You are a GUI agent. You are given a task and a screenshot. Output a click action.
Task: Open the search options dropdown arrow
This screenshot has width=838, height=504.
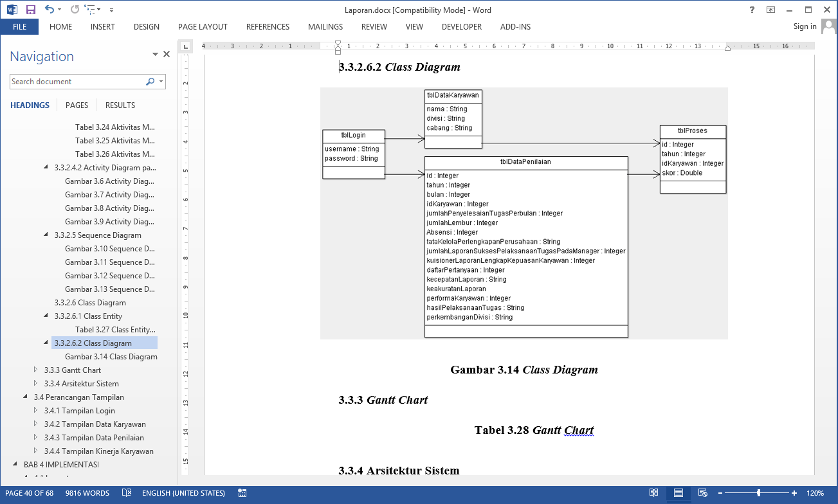[161, 82]
